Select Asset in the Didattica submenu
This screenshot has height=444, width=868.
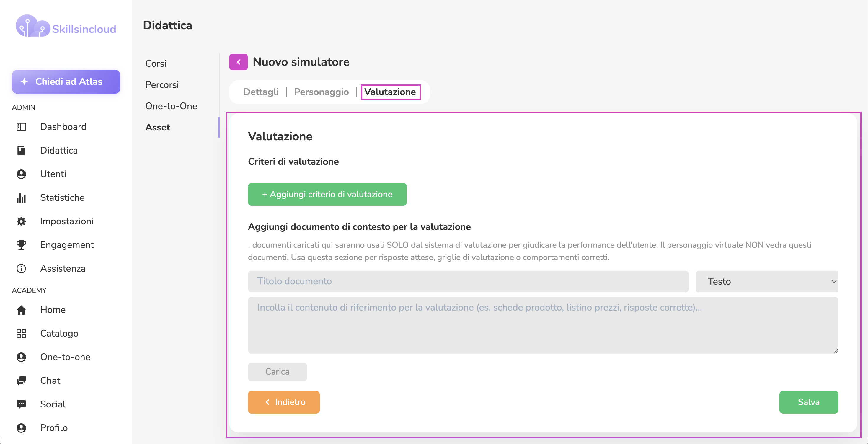click(x=157, y=127)
